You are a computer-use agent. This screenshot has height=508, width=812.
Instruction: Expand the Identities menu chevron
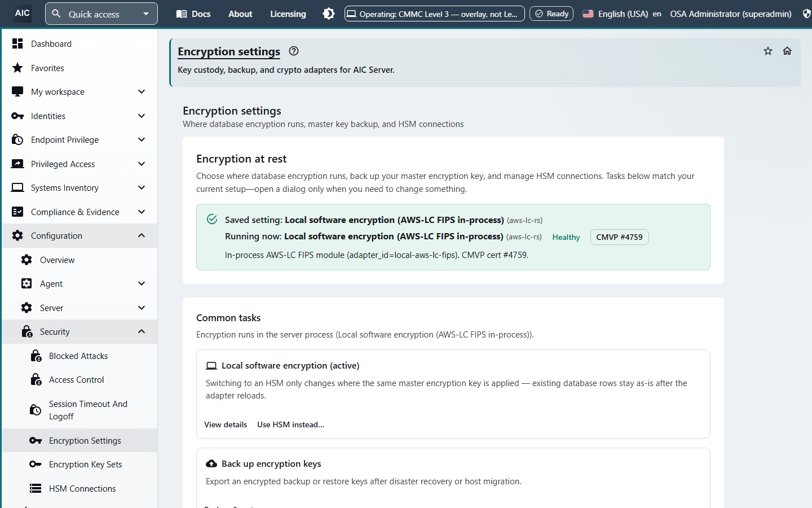tap(142, 116)
